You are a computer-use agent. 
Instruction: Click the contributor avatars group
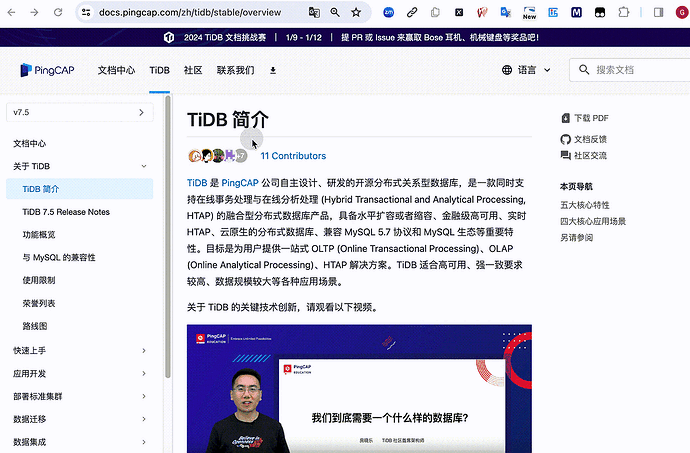pyautogui.click(x=217, y=155)
